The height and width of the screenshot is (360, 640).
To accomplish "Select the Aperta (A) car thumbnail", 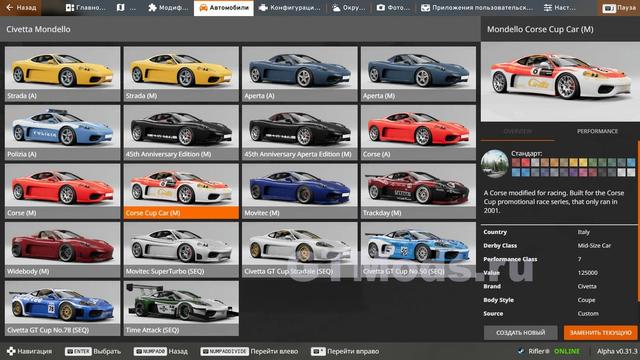I will click(x=300, y=74).
